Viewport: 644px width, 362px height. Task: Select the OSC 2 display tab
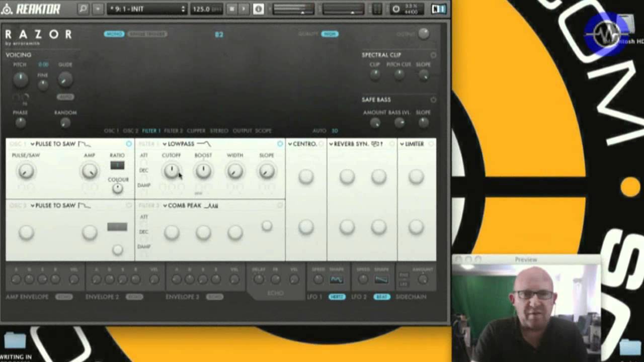pos(130,131)
